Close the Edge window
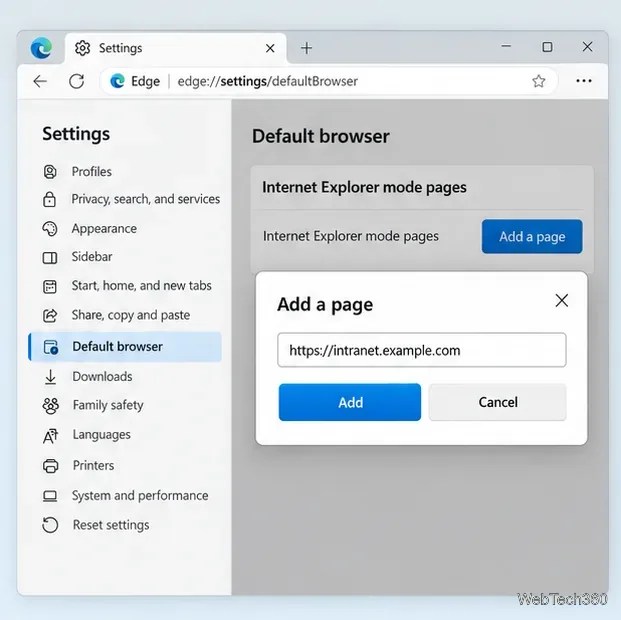The image size is (621, 620). click(x=587, y=47)
